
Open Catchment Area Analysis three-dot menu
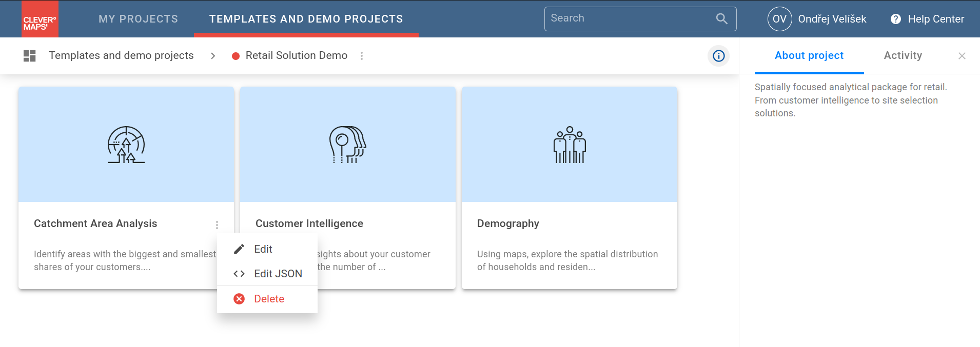217,225
